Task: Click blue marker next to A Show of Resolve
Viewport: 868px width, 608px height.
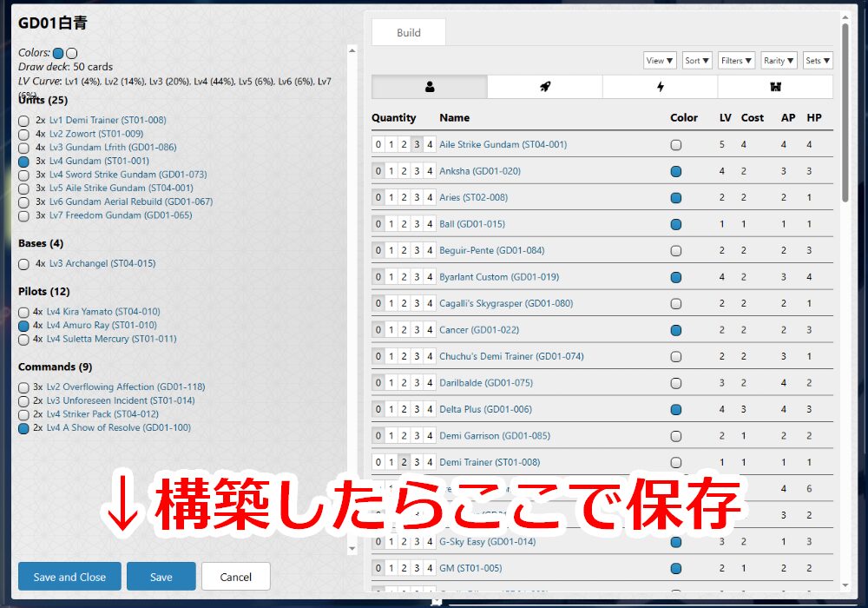Action: [23, 428]
